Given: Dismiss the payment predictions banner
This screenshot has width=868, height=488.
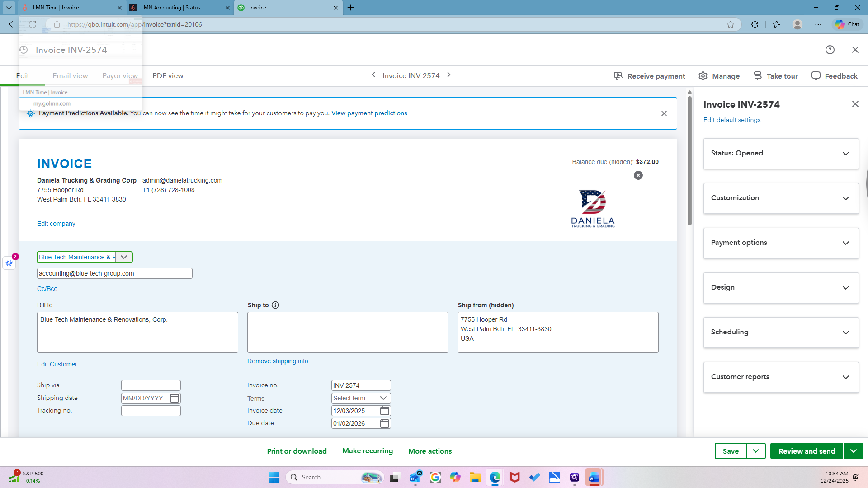Looking at the screenshot, I should click(x=664, y=113).
